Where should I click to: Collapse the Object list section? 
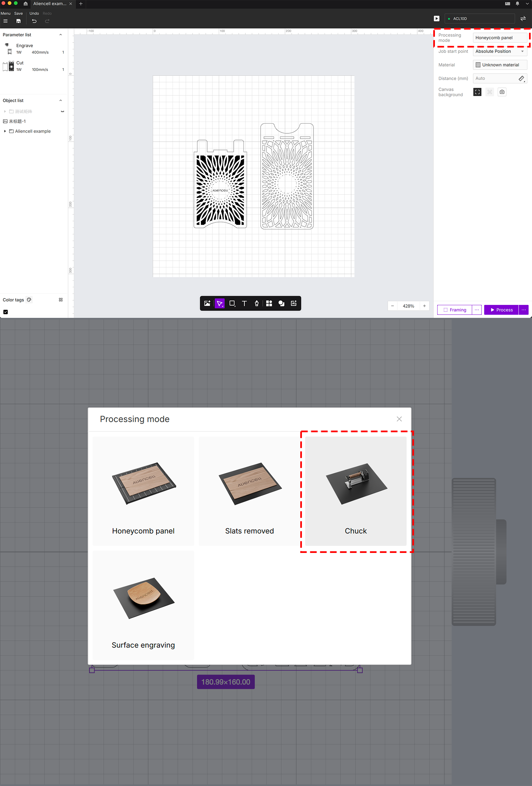point(61,100)
